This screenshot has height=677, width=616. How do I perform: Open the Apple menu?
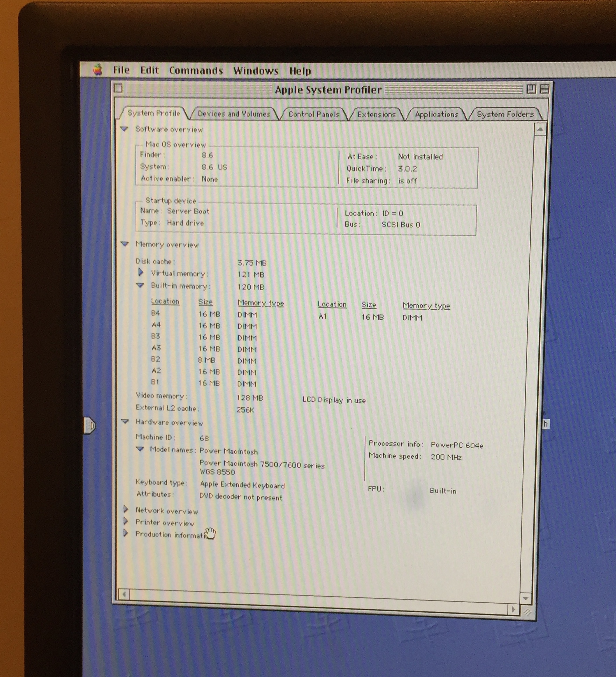[98, 70]
